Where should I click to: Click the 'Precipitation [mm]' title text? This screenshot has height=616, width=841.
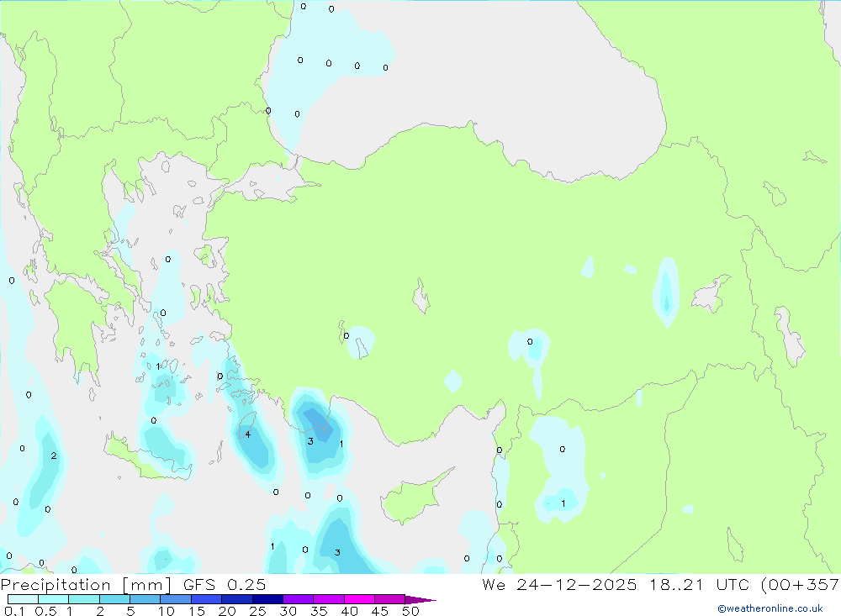86,585
